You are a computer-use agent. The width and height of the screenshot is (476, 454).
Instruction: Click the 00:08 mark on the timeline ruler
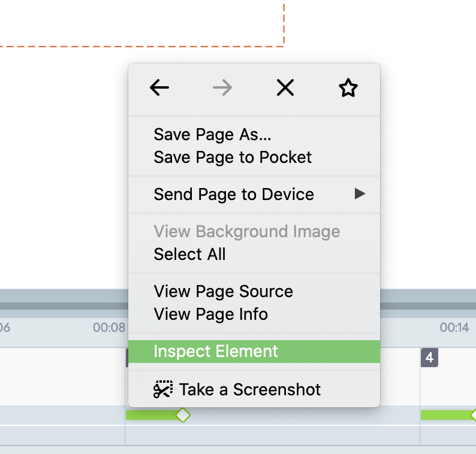pos(109,328)
